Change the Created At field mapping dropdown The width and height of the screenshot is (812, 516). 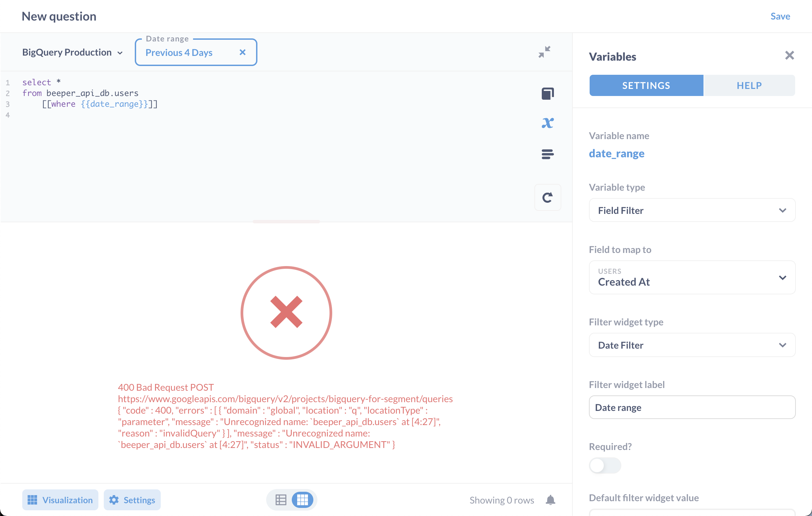[692, 278]
